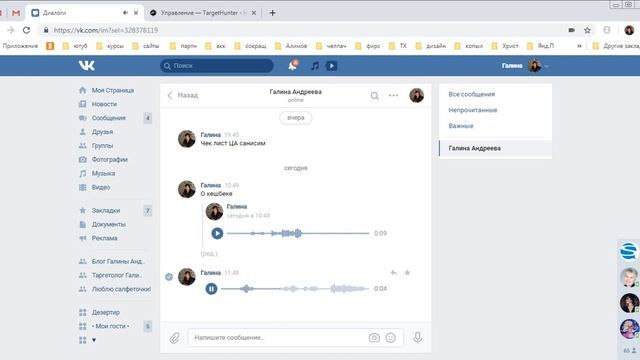640x360 pixels.
Task: Click the microphone voice message icon
Action: pos(417,337)
